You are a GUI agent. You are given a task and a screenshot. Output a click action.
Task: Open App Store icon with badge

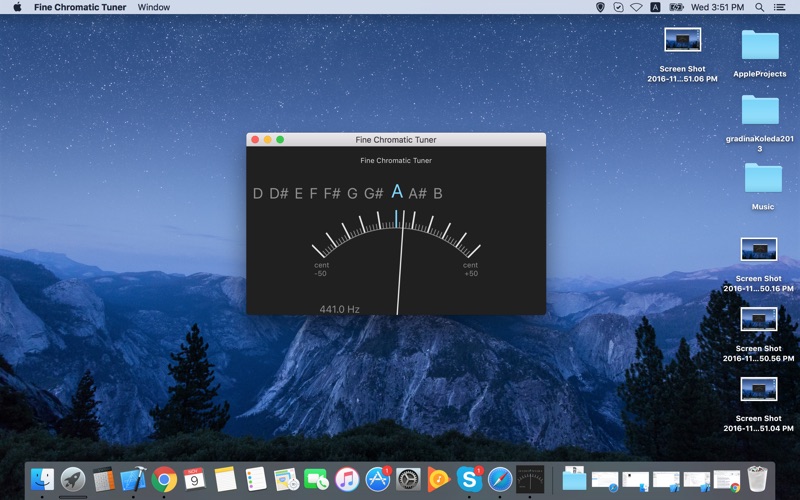(x=378, y=480)
